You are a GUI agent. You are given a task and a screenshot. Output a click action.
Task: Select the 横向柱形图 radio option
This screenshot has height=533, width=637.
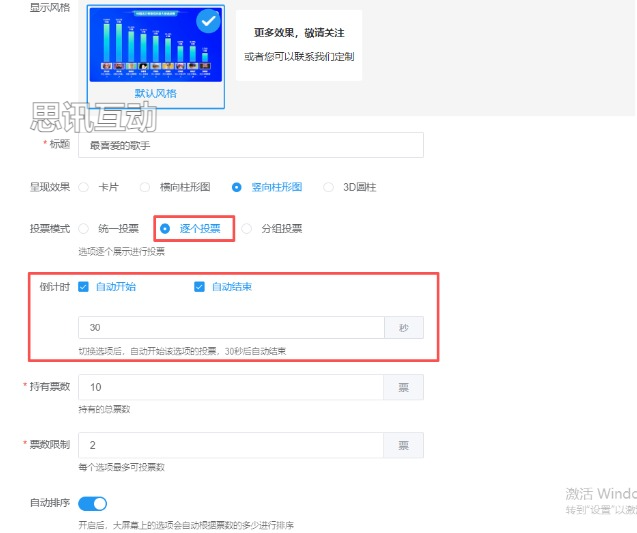pos(145,187)
